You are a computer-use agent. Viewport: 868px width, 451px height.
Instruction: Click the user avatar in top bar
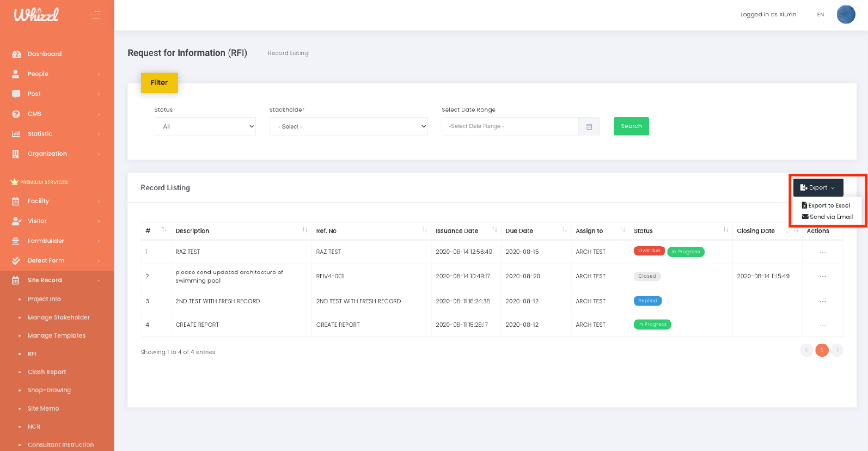coord(845,15)
